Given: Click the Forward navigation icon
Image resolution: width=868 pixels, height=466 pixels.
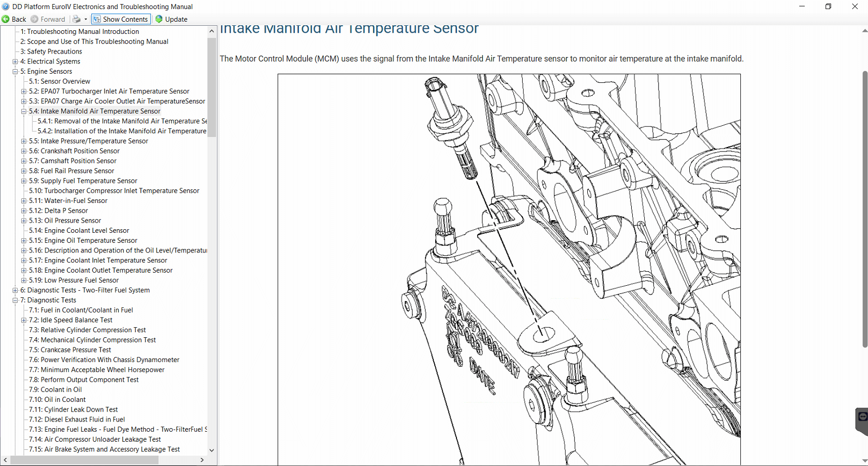Looking at the screenshot, I should pos(34,19).
